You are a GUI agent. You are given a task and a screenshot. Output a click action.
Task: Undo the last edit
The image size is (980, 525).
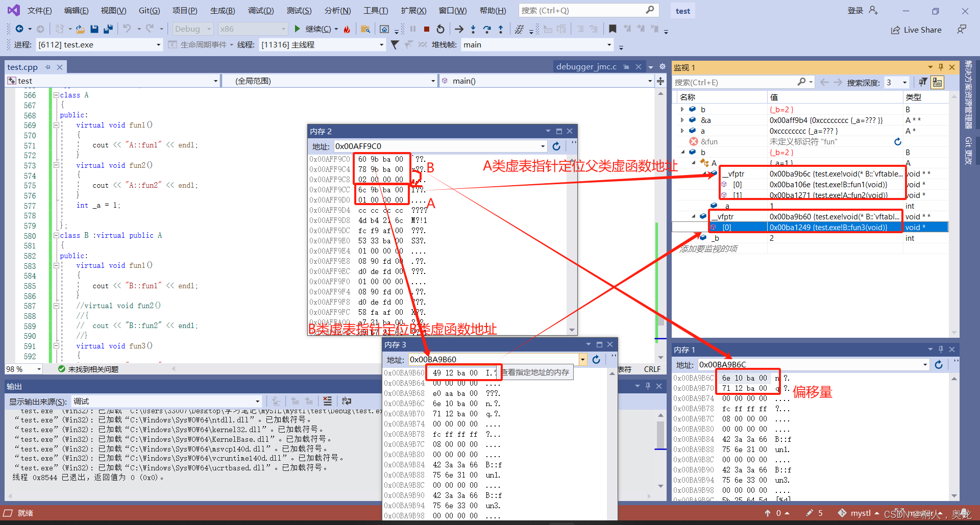click(127, 29)
